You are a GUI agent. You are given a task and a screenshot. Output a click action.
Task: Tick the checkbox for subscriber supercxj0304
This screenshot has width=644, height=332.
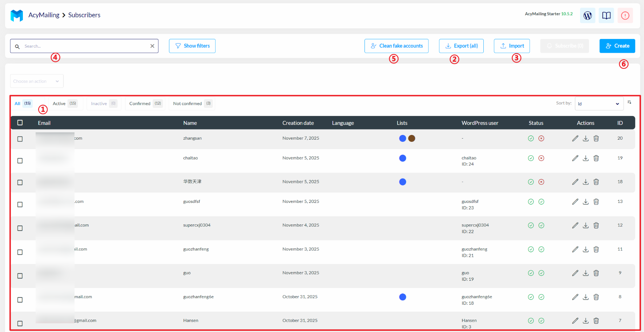tap(20, 228)
